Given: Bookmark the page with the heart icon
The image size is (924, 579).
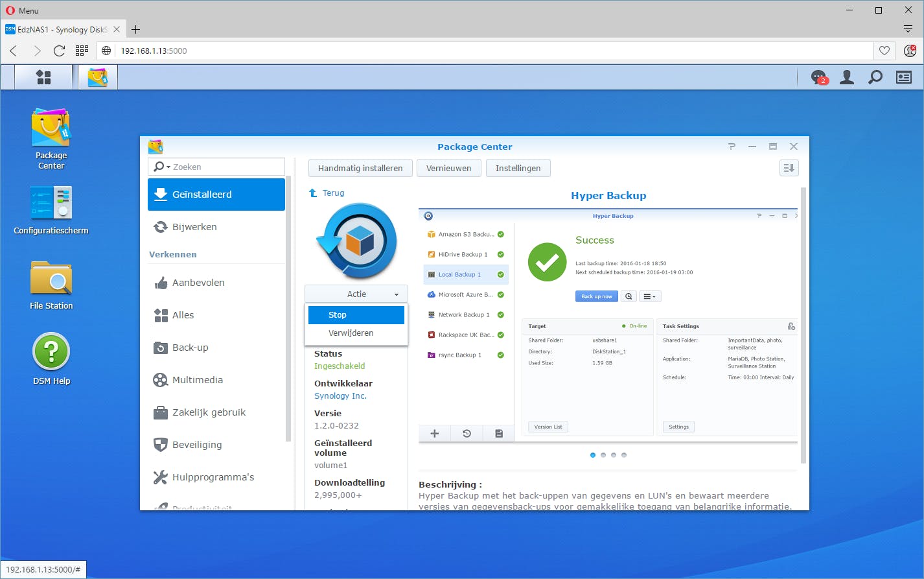Looking at the screenshot, I should click(884, 51).
